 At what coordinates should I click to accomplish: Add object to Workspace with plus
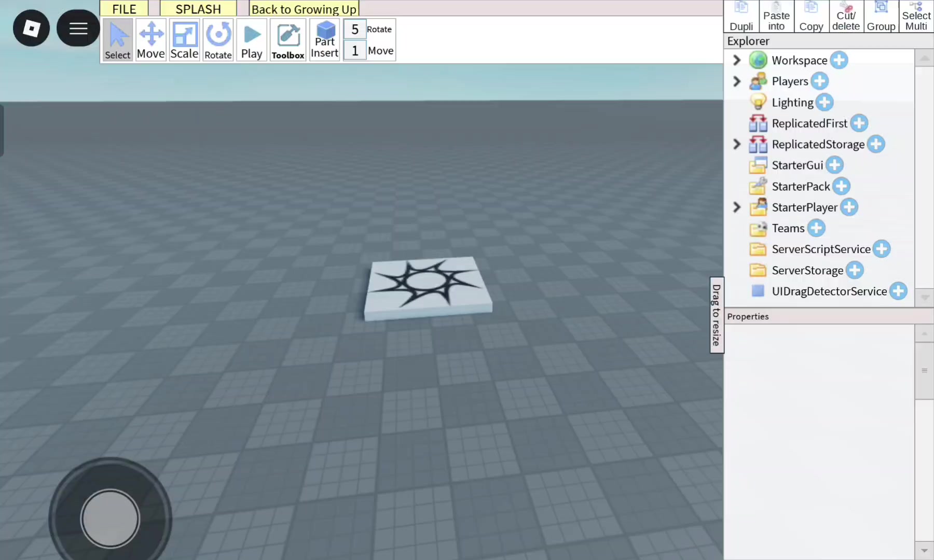click(839, 60)
